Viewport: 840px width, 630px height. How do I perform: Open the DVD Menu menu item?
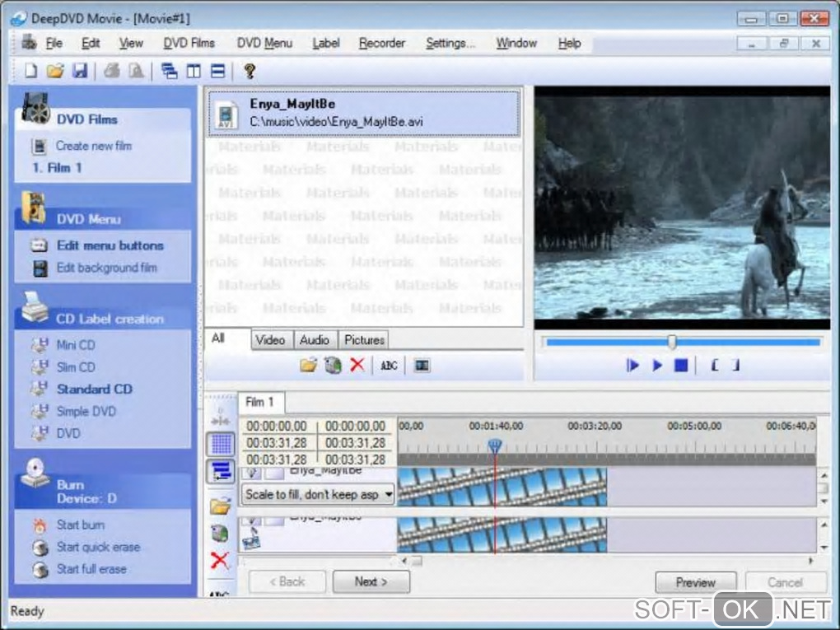(x=264, y=43)
